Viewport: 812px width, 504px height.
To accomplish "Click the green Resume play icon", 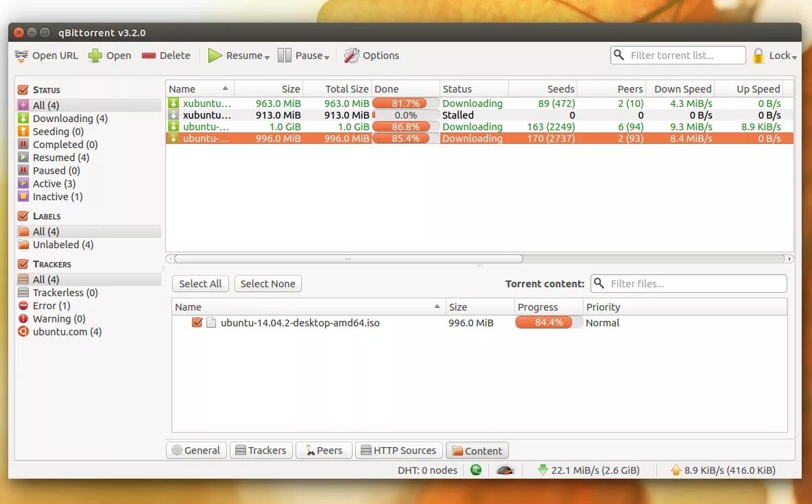I will click(215, 56).
